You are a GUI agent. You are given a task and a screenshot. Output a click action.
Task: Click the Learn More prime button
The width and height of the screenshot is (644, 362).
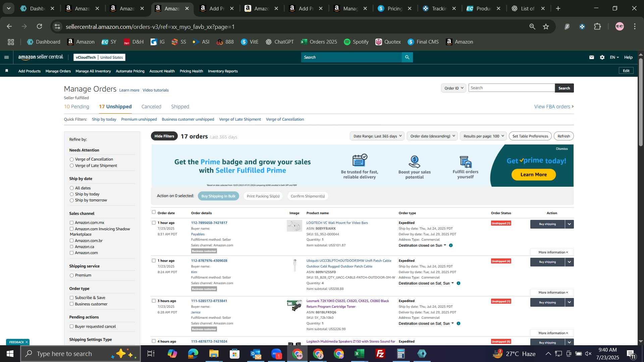tap(534, 175)
